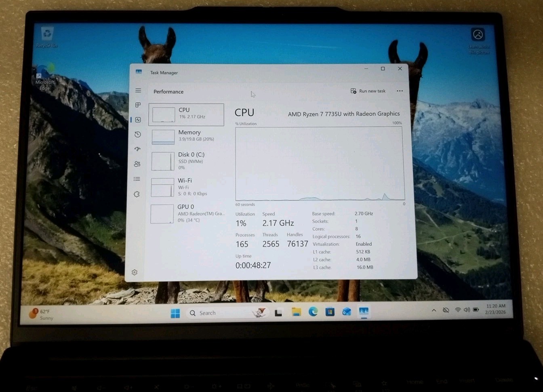Open File Explorer from the taskbar
This screenshot has width=543, height=392.
pos(297,312)
